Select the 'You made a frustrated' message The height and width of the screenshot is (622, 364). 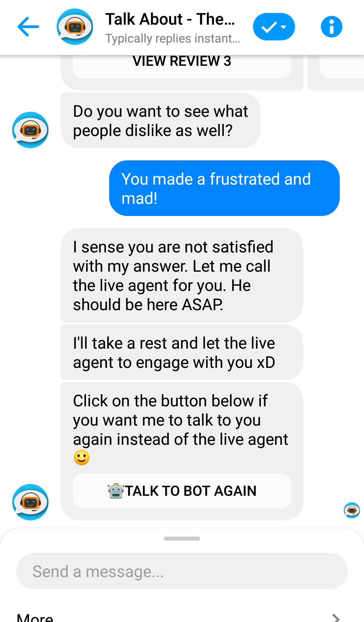coord(224,188)
